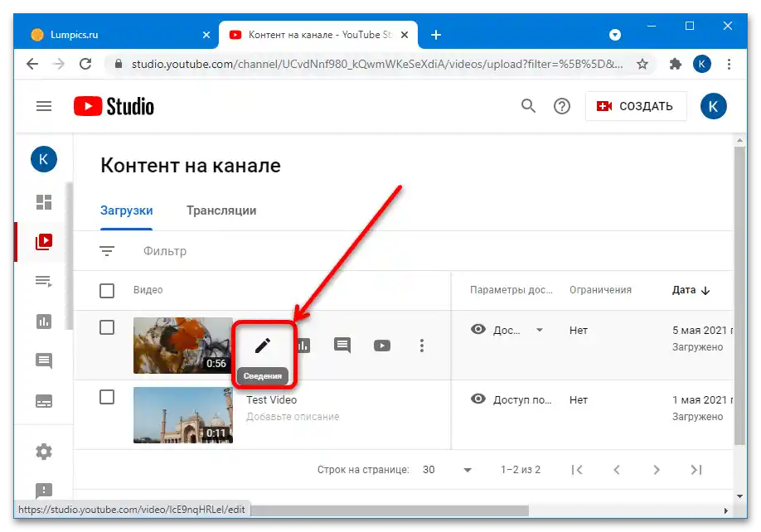Click the address bar URL
Viewport: 761px width, 532px height.
[377, 64]
